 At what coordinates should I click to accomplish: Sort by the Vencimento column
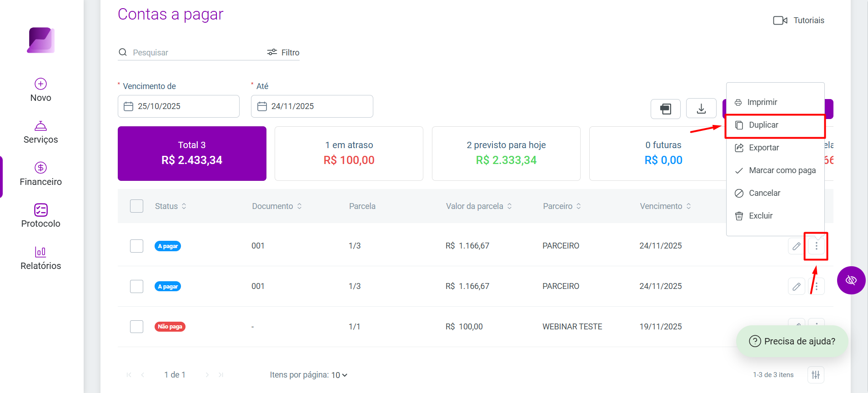(x=666, y=206)
